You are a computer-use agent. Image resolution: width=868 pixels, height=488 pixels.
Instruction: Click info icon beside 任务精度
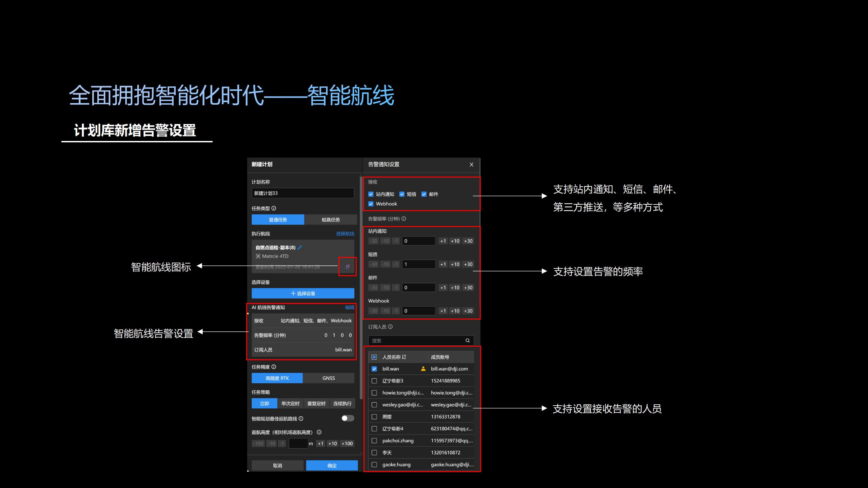274,367
